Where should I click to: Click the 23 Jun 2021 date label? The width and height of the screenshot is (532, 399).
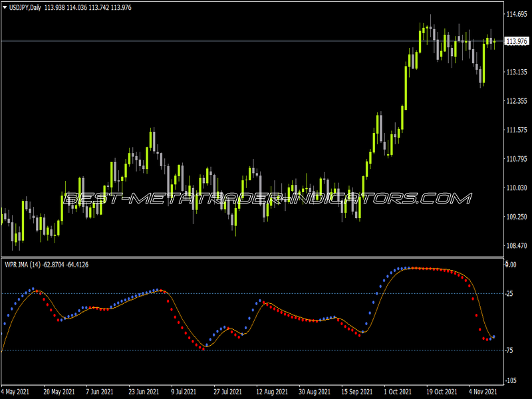coord(144,392)
